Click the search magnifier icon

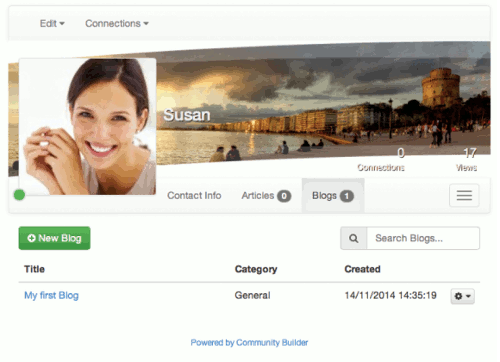pos(354,238)
